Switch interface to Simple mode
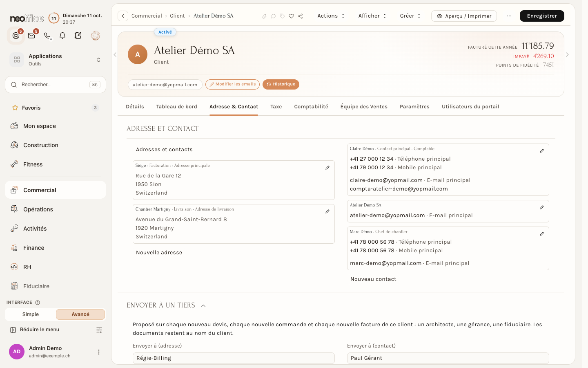This screenshot has height=368, width=588. coord(31,314)
